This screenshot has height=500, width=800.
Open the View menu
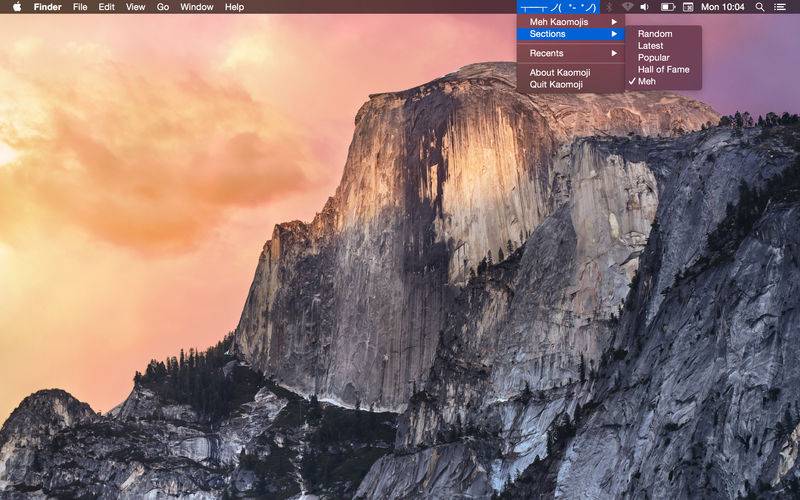[x=135, y=7]
